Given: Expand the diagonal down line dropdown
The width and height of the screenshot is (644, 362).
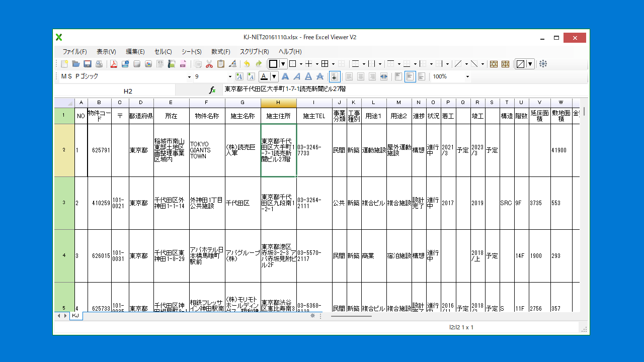Looking at the screenshot, I should point(482,64).
